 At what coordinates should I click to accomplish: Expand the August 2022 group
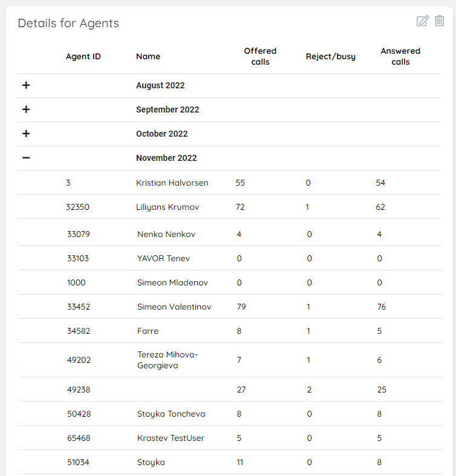(x=26, y=85)
